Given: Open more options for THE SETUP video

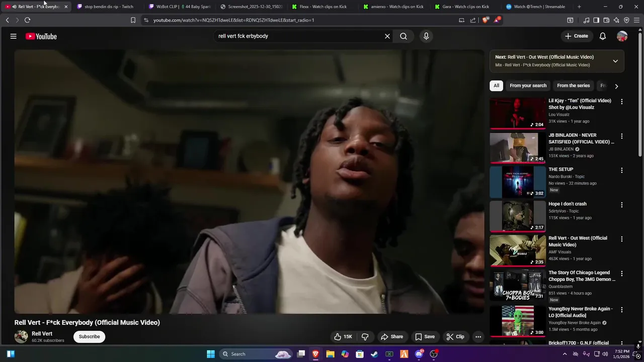Looking at the screenshot, I should (621, 170).
